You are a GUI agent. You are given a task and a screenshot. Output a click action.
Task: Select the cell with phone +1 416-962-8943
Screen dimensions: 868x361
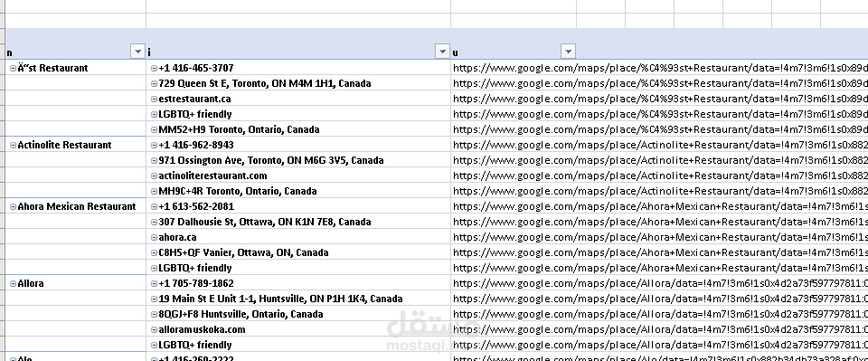point(298,145)
